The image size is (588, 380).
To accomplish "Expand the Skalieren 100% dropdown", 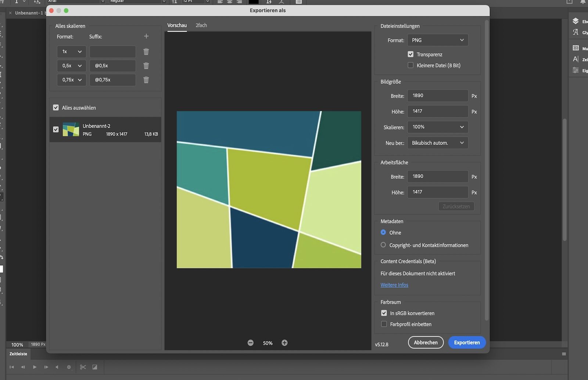I will click(438, 127).
